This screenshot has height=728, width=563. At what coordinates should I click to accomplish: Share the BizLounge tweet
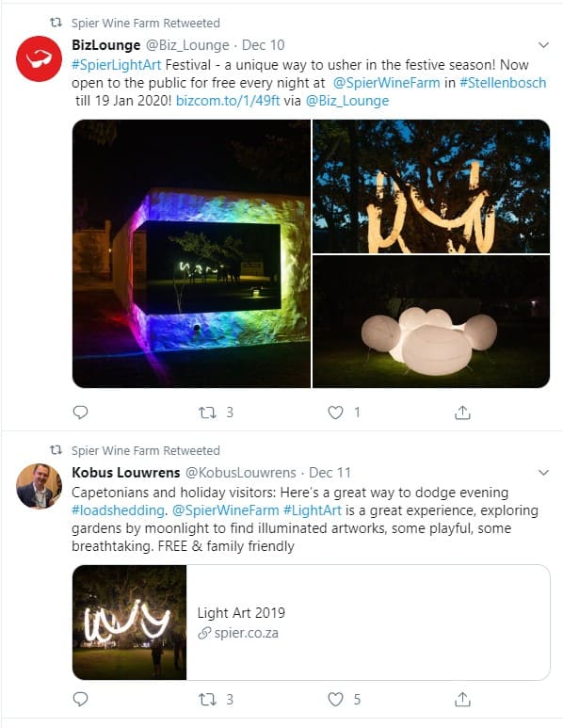(x=462, y=413)
